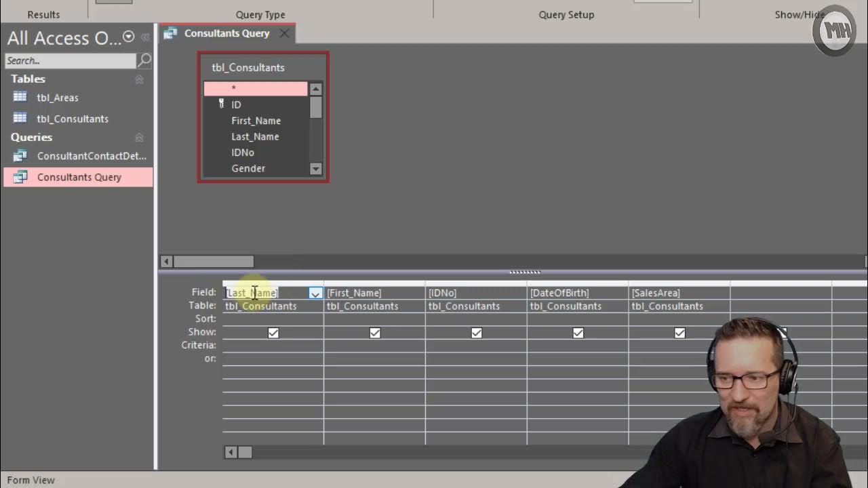
Task: Uncheck Show box for Last_Name column
Action: click(273, 333)
